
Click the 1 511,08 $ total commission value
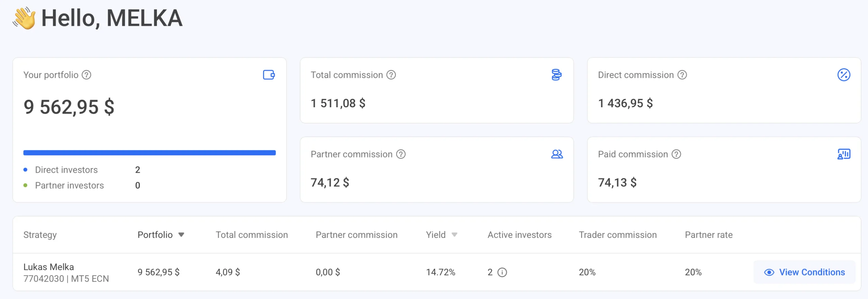[x=338, y=103]
